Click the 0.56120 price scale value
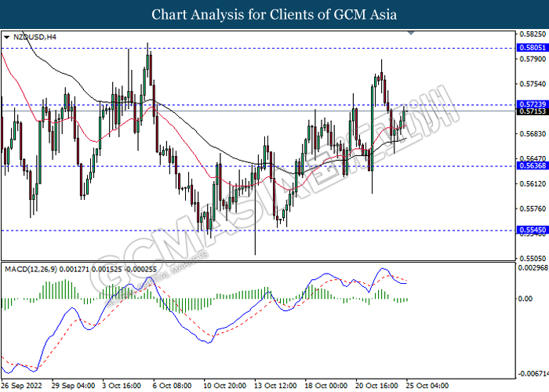 (533, 183)
